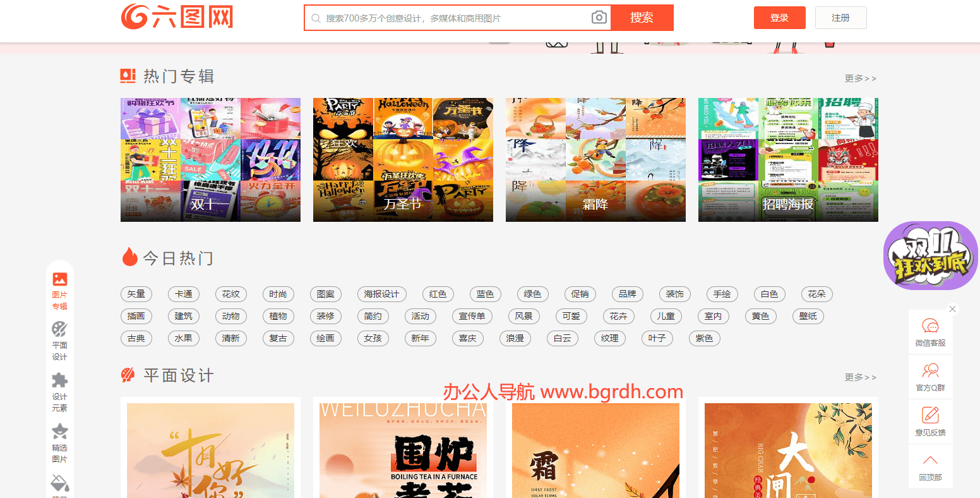Click the 官方Q群 group icon
This screenshot has width=980, height=498.
(x=930, y=372)
